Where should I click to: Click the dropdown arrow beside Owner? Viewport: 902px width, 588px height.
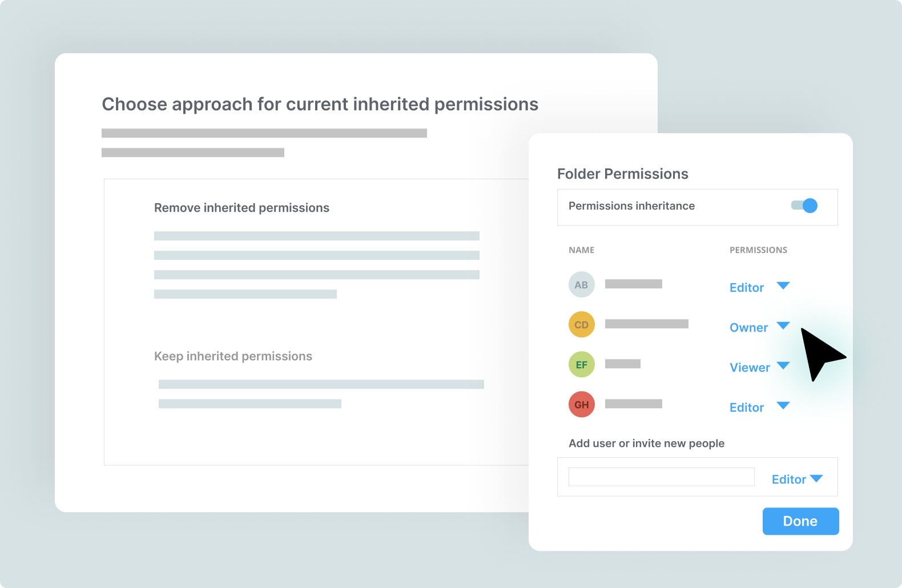[783, 326]
